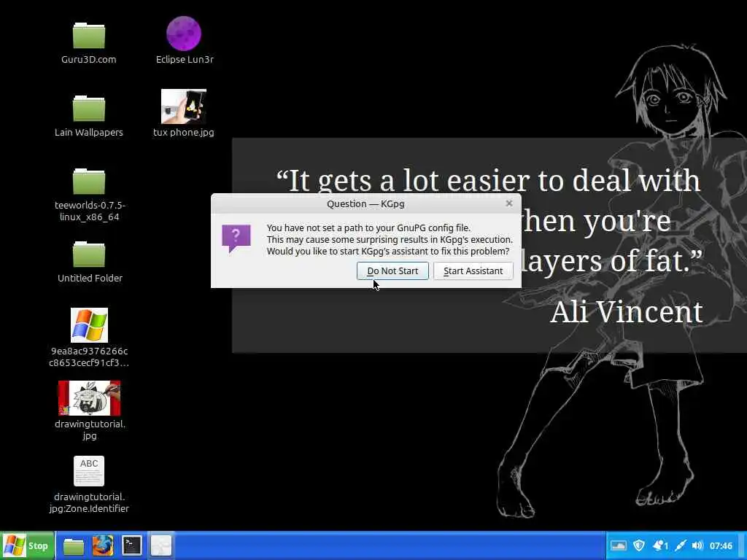Image resolution: width=747 pixels, height=560 pixels.
Task: Open the volume speaker tray icon
Action: click(x=697, y=545)
